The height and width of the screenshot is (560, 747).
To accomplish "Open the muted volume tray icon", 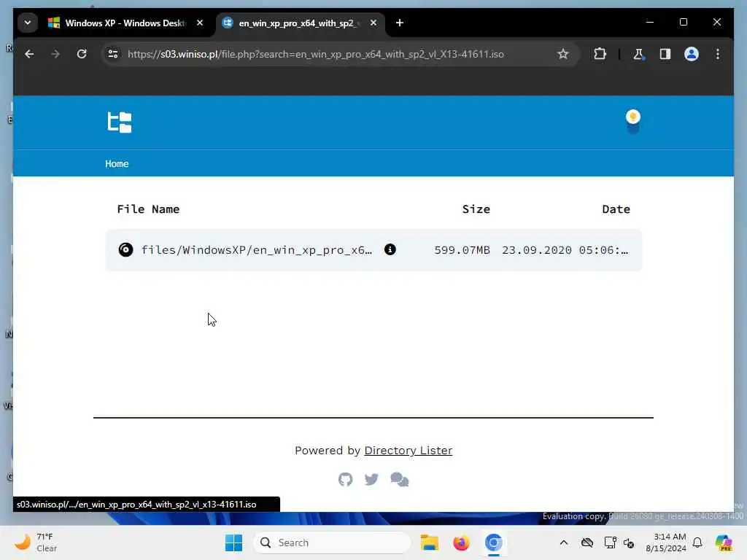I will click(x=629, y=542).
